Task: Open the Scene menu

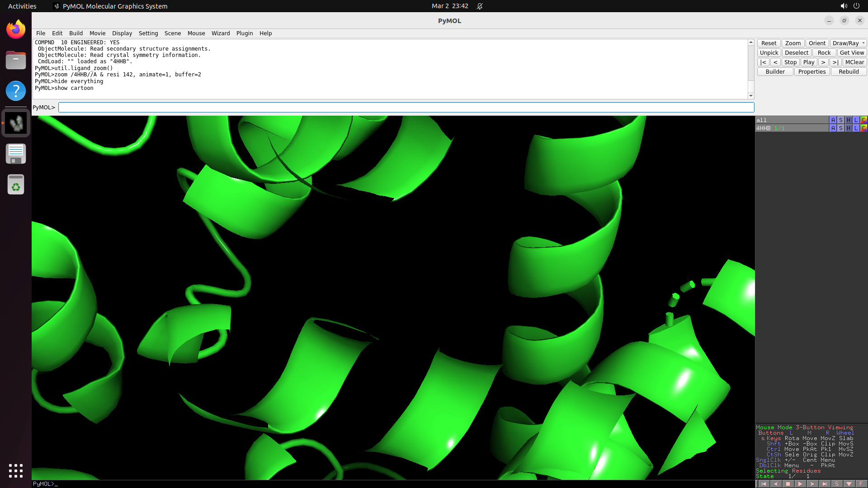Action: tap(173, 33)
